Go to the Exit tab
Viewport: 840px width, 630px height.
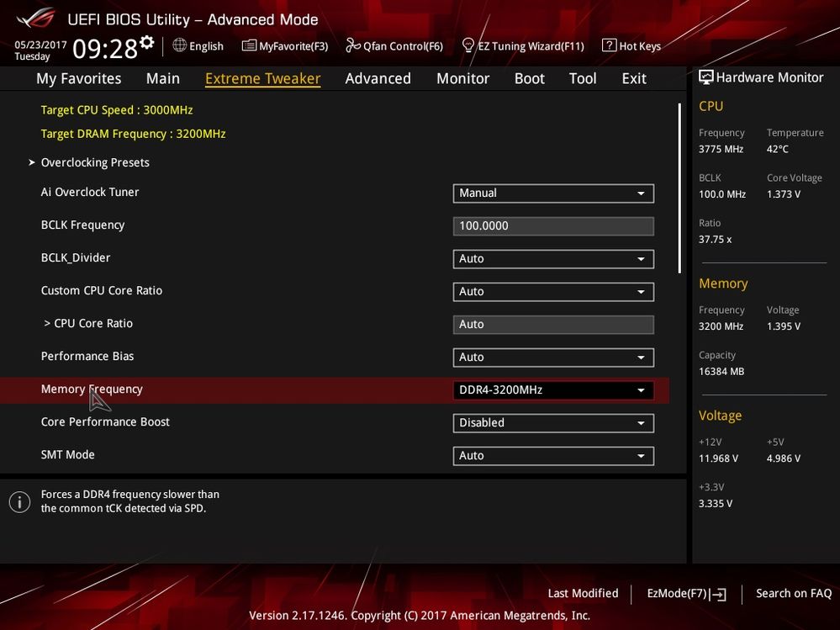tap(634, 78)
